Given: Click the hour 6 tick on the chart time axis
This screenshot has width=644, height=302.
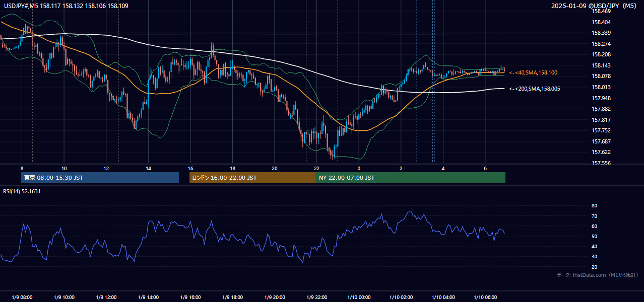Looking at the screenshot, I should (485, 168).
